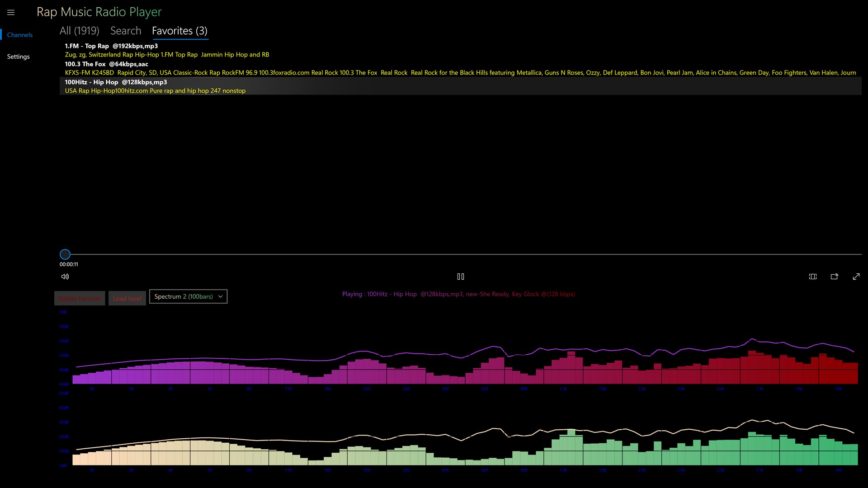Mute audio with the volume icon
This screenshot has width=868, height=488.
[65, 277]
